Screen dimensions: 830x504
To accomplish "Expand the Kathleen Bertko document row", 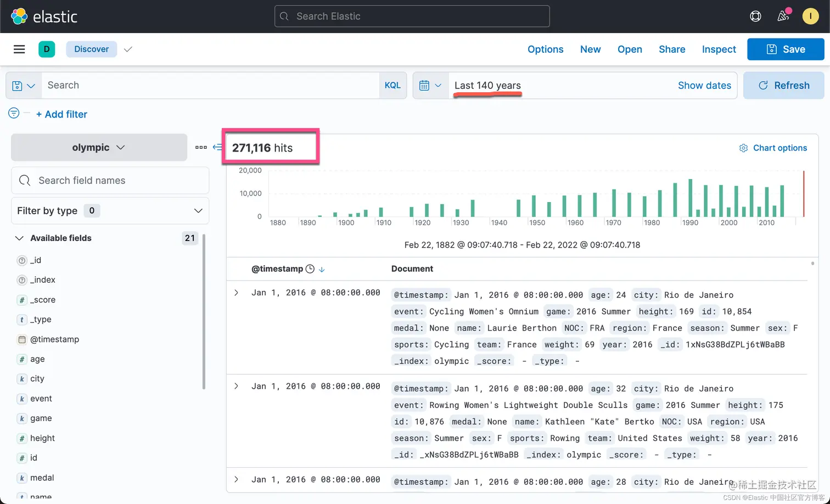I will coord(237,386).
